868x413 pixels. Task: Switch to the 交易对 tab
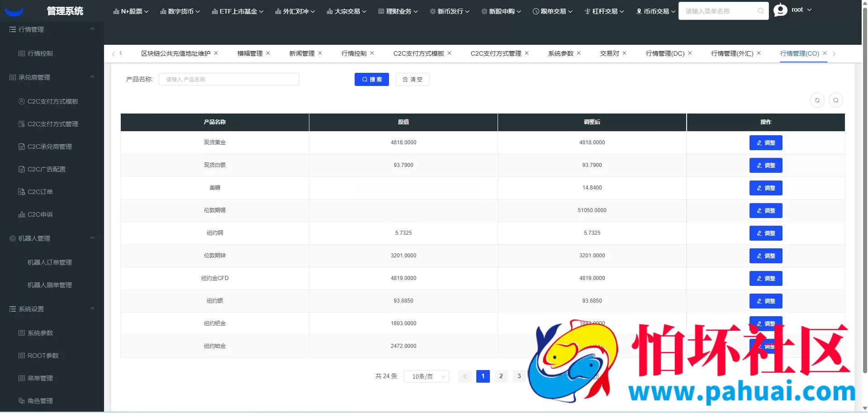pyautogui.click(x=609, y=53)
